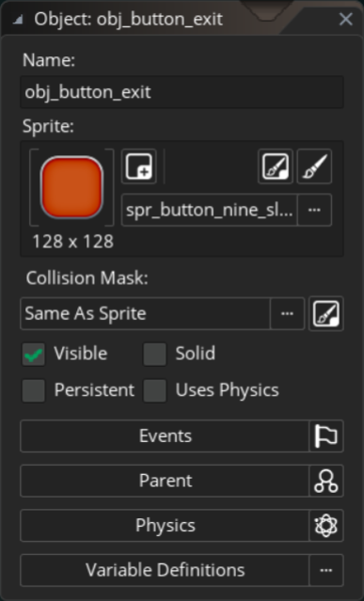Open sprite selector ellipsis next to spr_button_nine_sl
The image size is (364, 601).
pyautogui.click(x=314, y=210)
